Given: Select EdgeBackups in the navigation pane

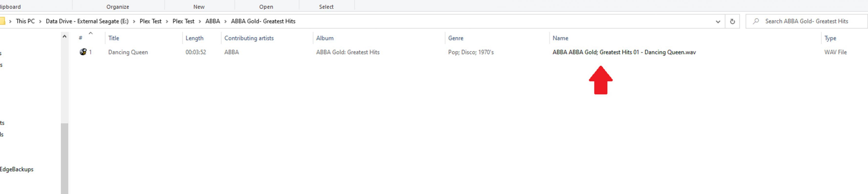Looking at the screenshot, I should [17, 169].
